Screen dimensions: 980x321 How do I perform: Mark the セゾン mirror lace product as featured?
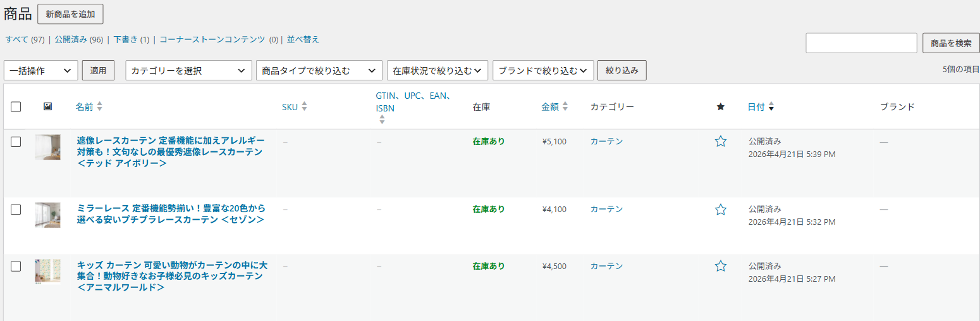[x=720, y=209]
